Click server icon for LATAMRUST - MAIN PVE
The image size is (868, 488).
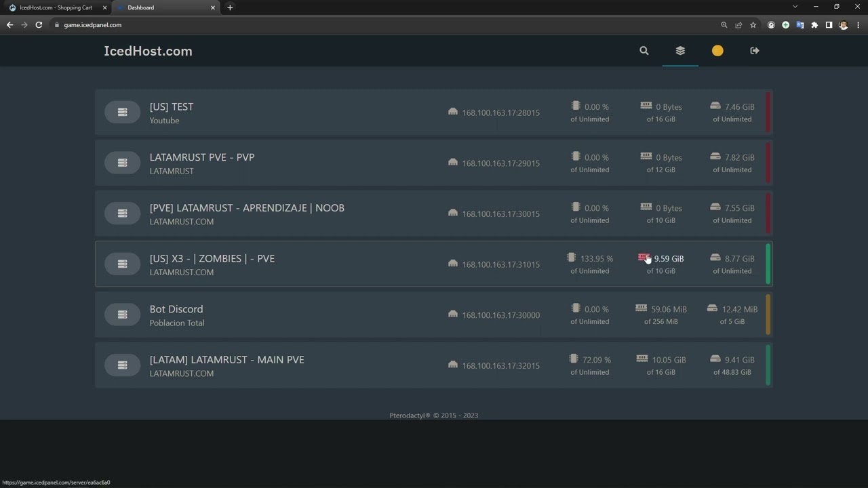pos(122,365)
